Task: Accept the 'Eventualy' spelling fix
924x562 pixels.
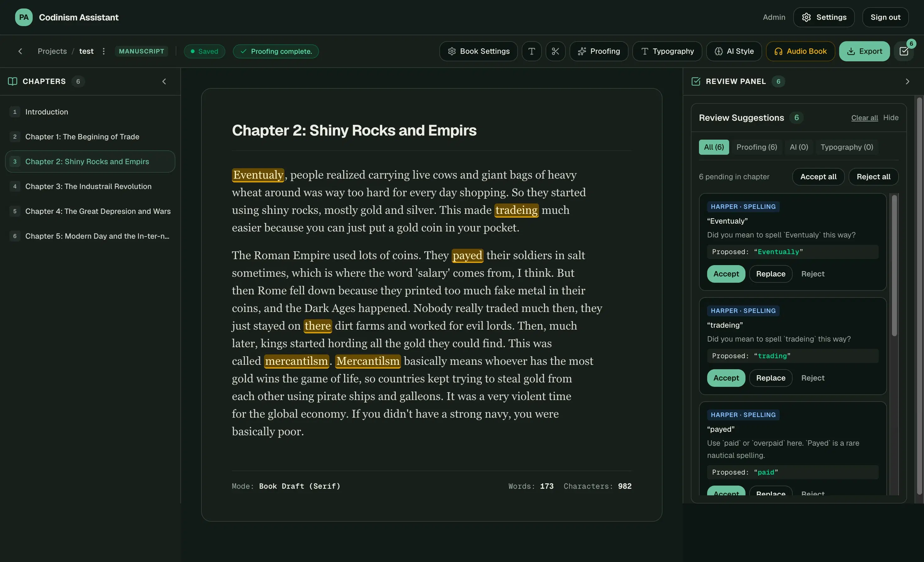Action: pos(726,274)
